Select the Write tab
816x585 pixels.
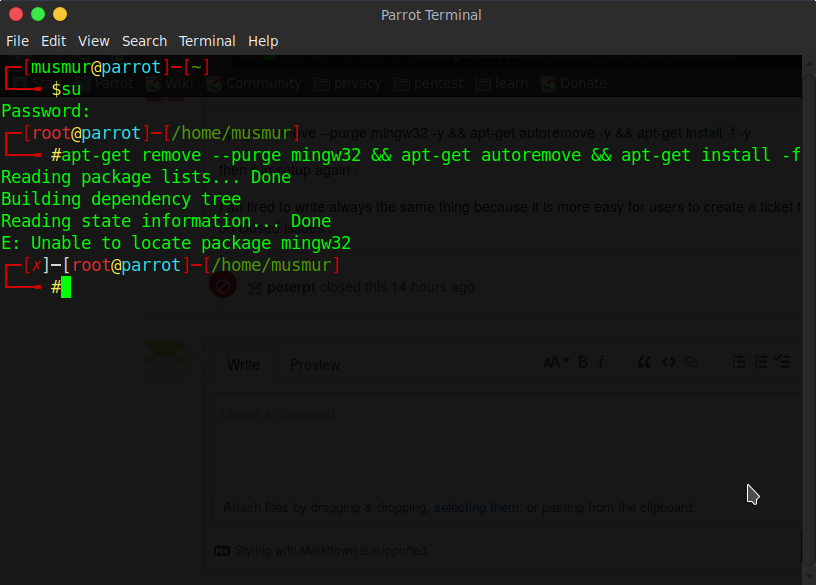pyautogui.click(x=243, y=364)
